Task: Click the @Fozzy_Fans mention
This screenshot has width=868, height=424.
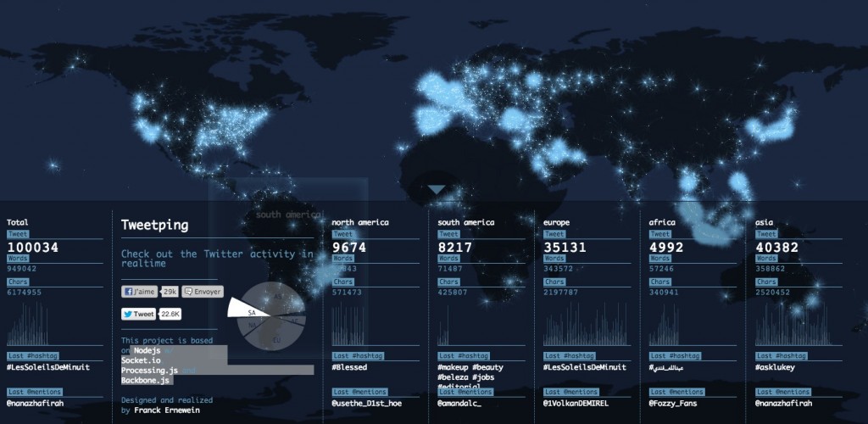Action: (672, 404)
